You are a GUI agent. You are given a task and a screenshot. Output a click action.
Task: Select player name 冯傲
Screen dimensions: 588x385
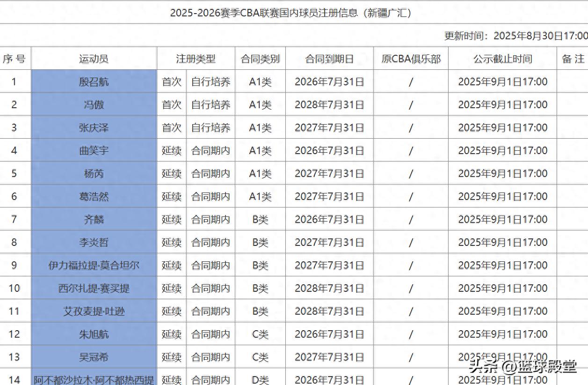[x=94, y=105]
